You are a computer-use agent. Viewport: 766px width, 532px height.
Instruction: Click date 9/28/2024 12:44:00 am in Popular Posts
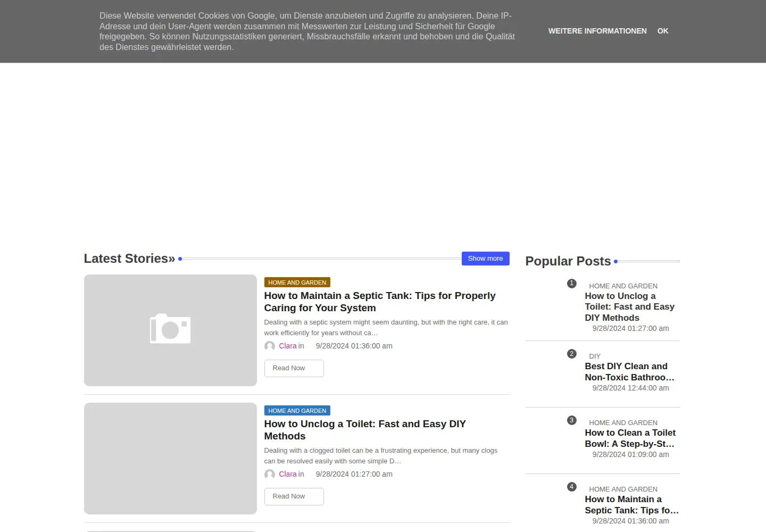(x=631, y=388)
